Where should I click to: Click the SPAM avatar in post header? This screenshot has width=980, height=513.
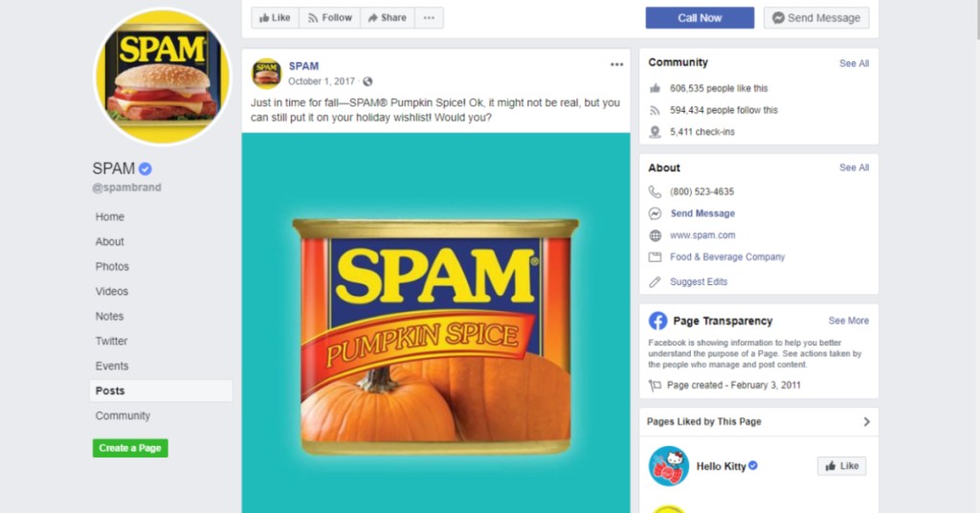tap(266, 74)
